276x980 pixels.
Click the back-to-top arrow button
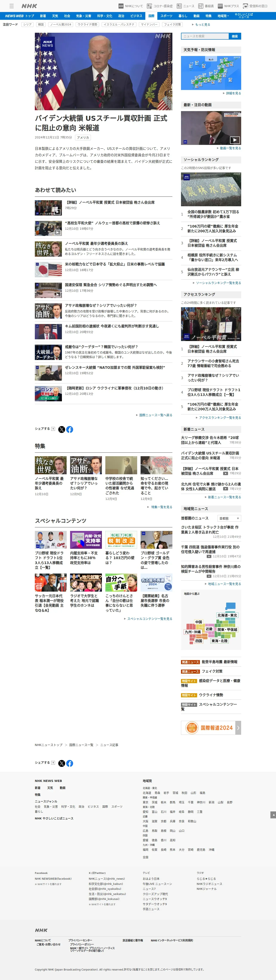tap(273, 814)
